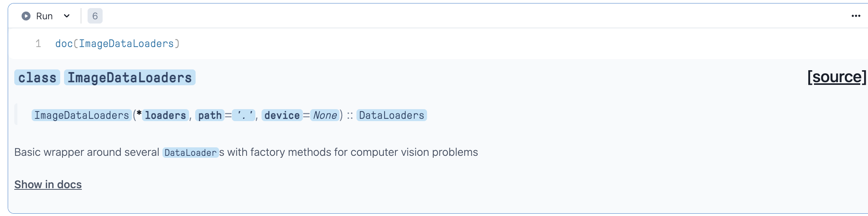Image resolution: width=868 pixels, height=216 pixels.
Task: Open the cell's three-dot more menu
Action: (x=856, y=16)
